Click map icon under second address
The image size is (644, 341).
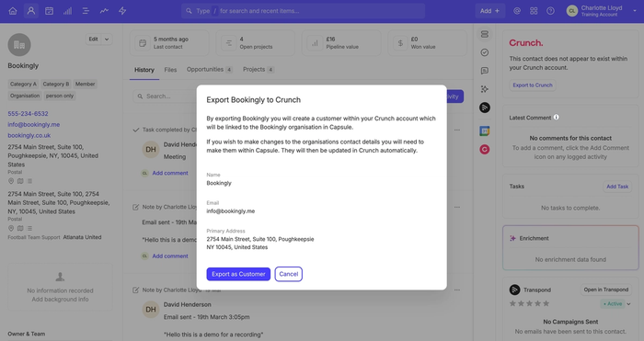coord(20,228)
